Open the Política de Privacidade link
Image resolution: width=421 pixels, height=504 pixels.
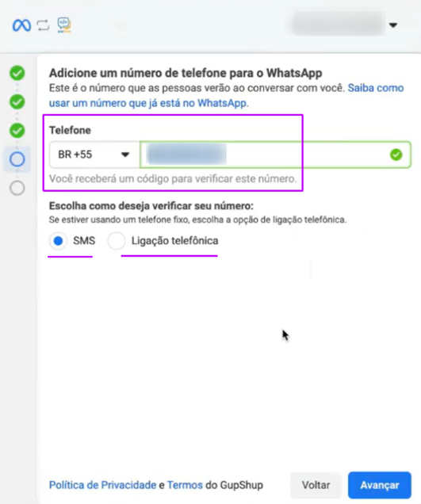(102, 485)
